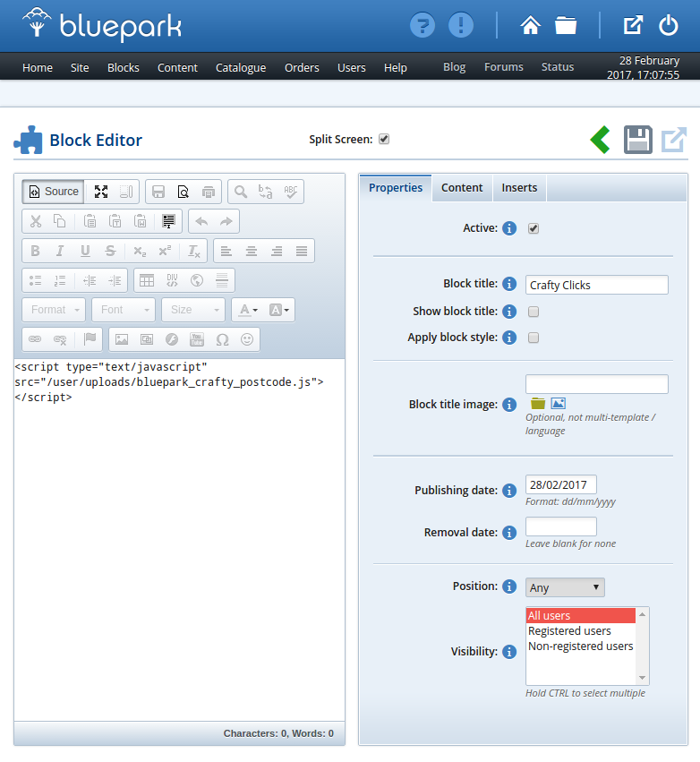Apply Italic formatting
700x762 pixels.
[x=60, y=251]
